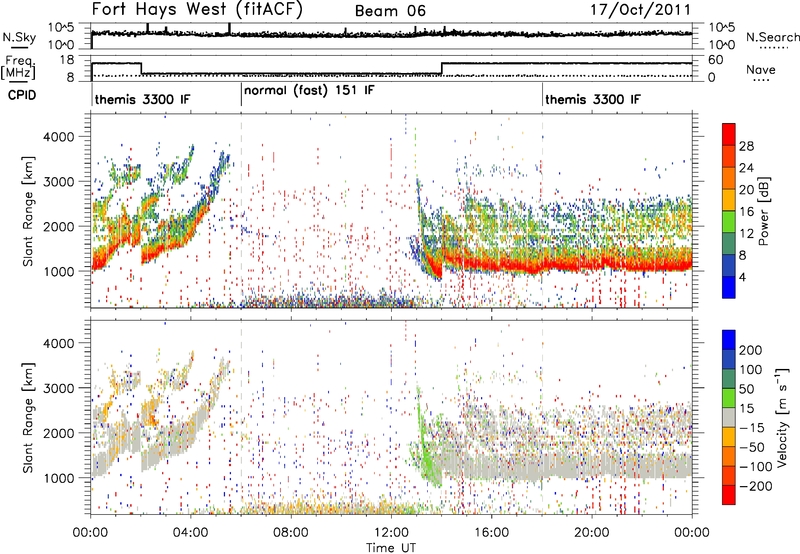Click the '16' value on Power color bar
This screenshot has width=800, height=554.
[746, 212]
